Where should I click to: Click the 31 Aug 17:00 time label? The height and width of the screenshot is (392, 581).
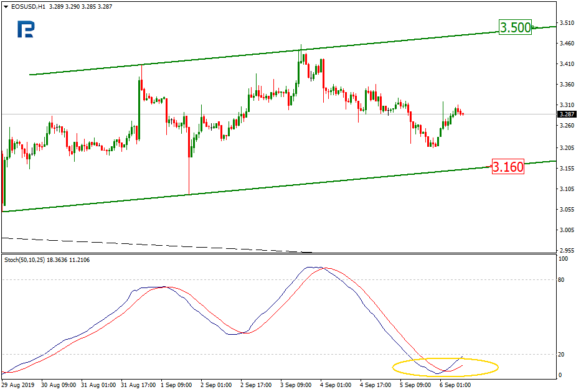pyautogui.click(x=138, y=385)
